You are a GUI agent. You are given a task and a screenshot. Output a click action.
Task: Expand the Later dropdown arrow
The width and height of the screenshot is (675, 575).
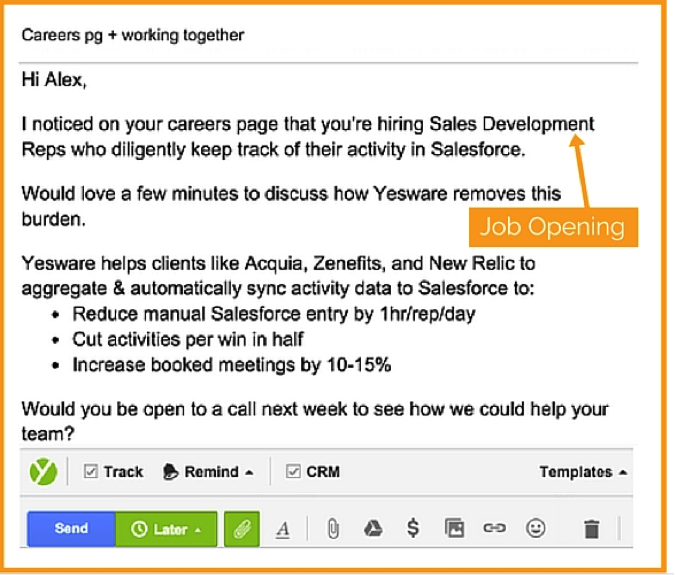tap(198, 530)
